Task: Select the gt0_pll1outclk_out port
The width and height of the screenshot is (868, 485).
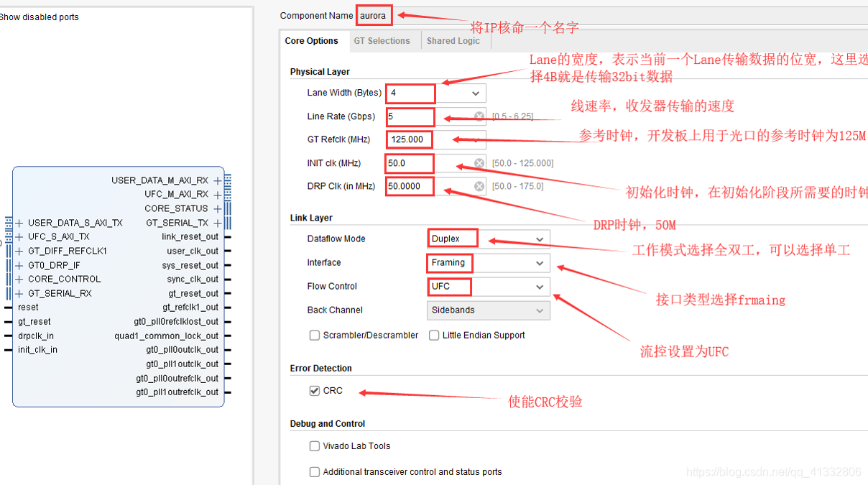Action: coord(182,364)
